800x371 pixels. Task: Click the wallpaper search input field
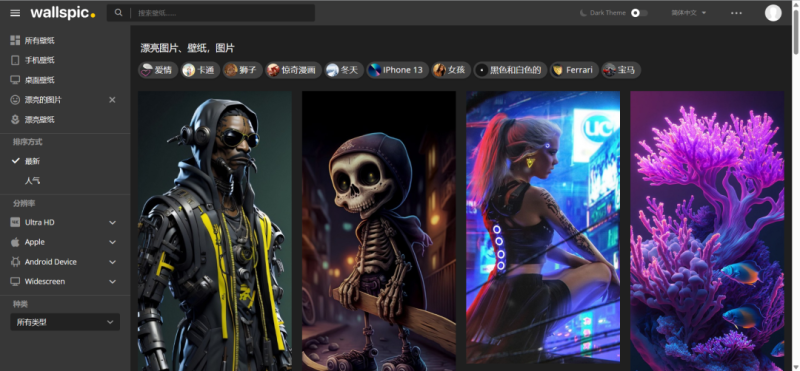point(222,13)
